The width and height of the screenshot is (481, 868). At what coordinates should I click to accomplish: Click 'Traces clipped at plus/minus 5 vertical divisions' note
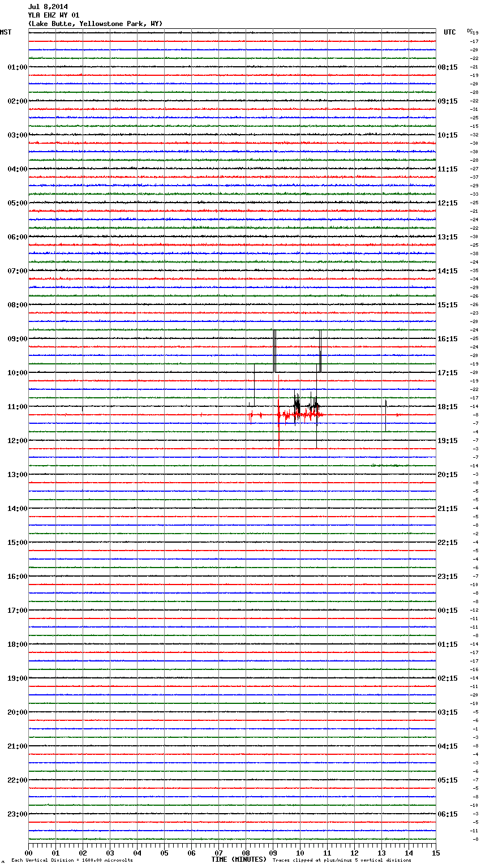tap(342, 860)
